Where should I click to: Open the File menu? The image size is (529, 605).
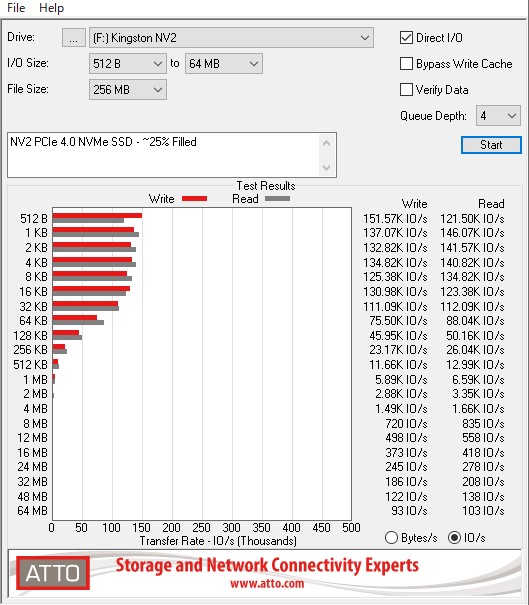16,8
